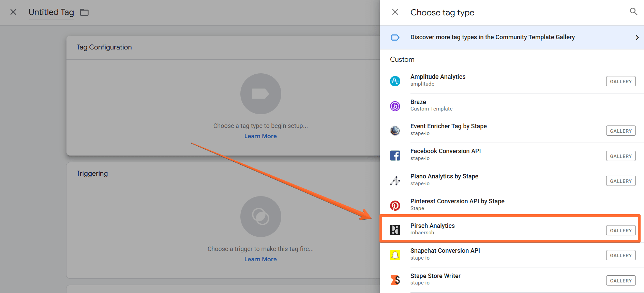Viewport: 644px width, 293px height.
Task: Click GALLERY badge for Amplitude Analytics
Action: (620, 82)
